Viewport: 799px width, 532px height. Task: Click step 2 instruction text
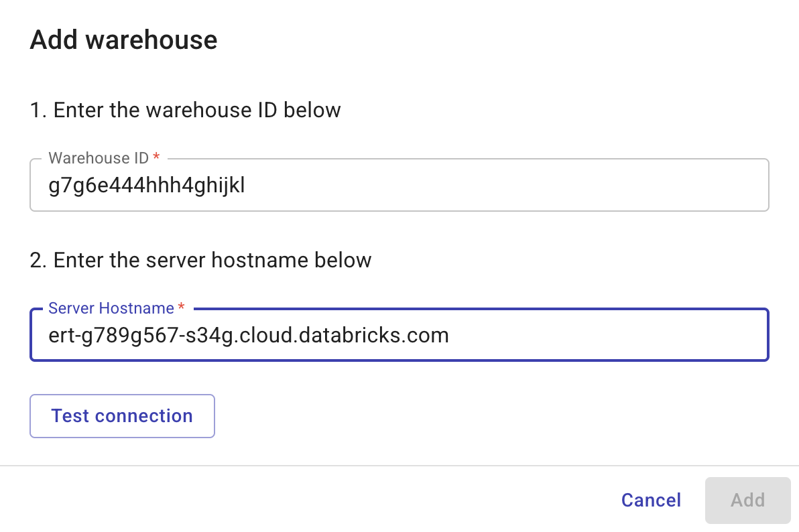(200, 260)
